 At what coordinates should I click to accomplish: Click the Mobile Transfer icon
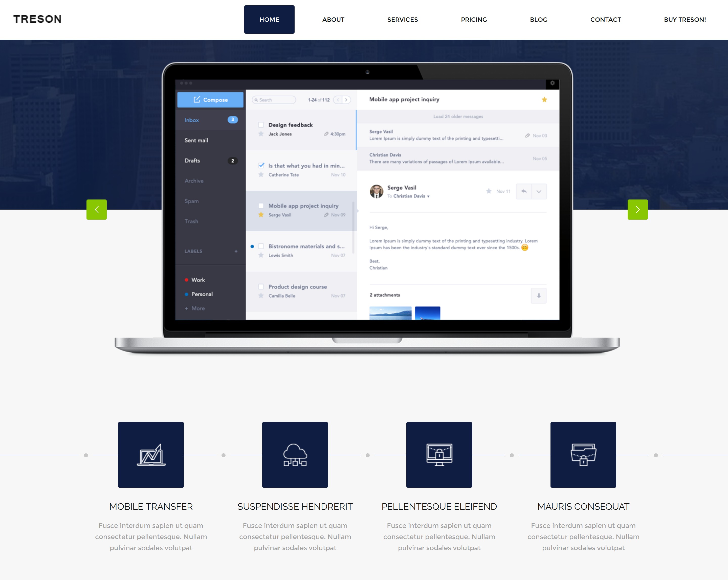coord(151,455)
